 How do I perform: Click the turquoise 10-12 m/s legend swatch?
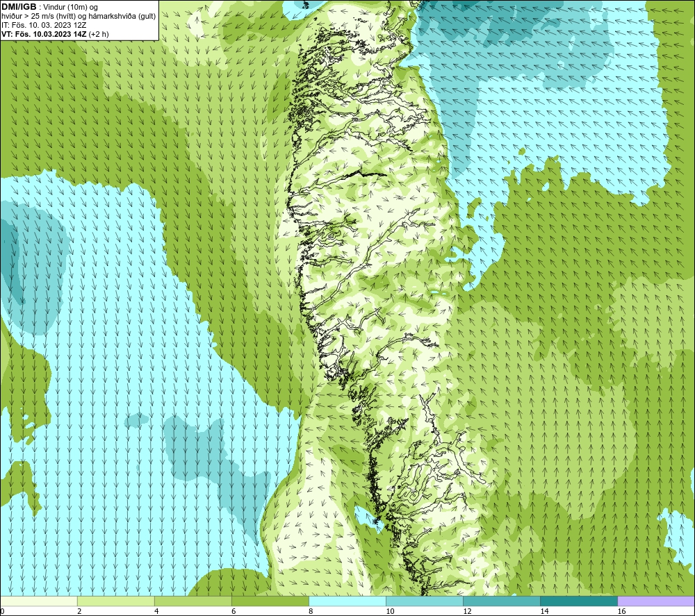424,601
